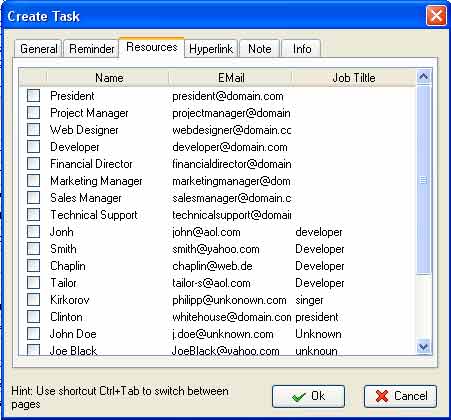Click the Job Tiltle column header
Viewport: 451px width, 420px height.
pyautogui.click(x=354, y=78)
